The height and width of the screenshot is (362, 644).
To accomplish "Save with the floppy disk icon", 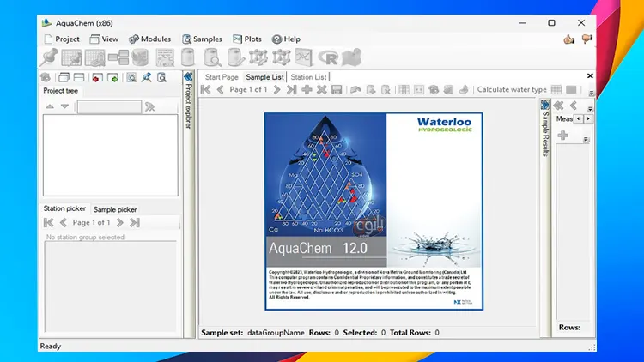I will tap(337, 89).
